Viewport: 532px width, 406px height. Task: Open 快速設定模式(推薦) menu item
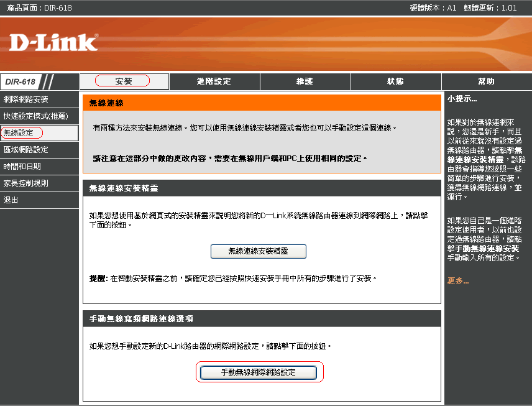39,116
